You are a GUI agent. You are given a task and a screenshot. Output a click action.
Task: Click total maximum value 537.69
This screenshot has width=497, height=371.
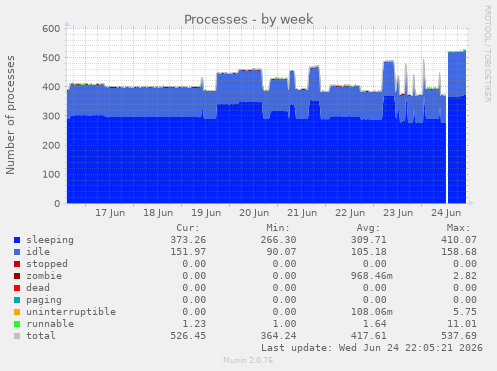459,336
